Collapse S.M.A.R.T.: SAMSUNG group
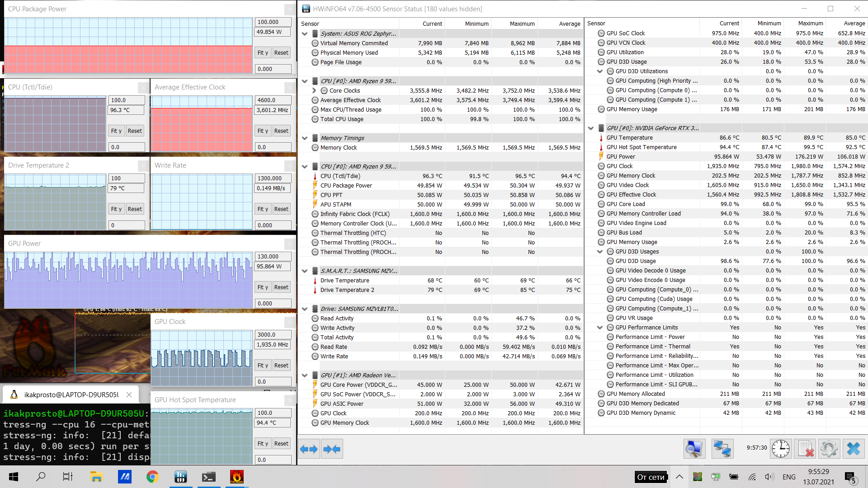 tap(305, 271)
